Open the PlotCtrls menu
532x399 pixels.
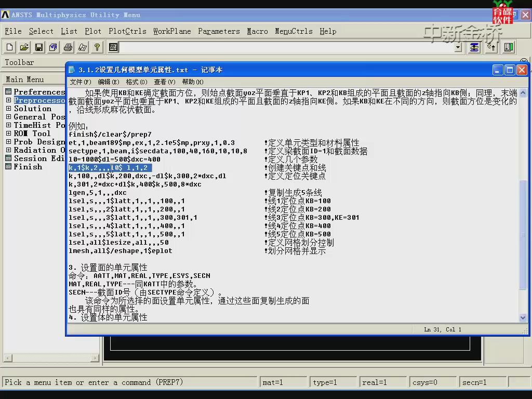tap(128, 31)
